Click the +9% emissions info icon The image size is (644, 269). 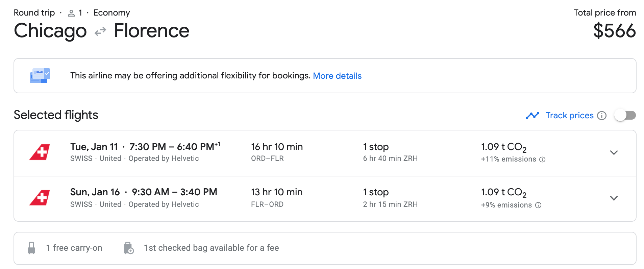point(538,205)
